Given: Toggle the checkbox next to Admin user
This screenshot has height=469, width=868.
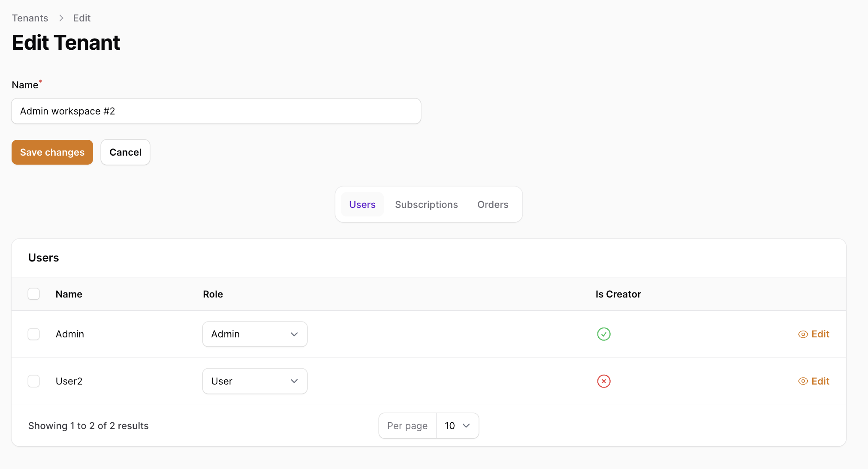Looking at the screenshot, I should point(34,334).
